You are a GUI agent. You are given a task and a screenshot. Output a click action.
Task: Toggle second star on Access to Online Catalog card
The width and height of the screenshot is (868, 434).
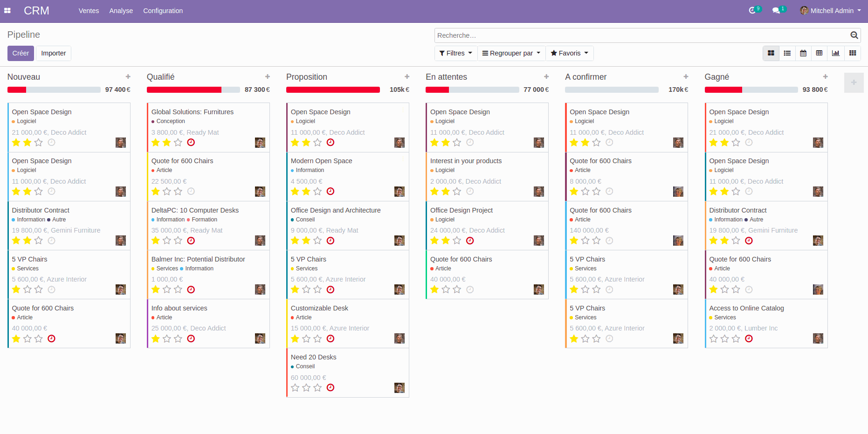tap(724, 338)
